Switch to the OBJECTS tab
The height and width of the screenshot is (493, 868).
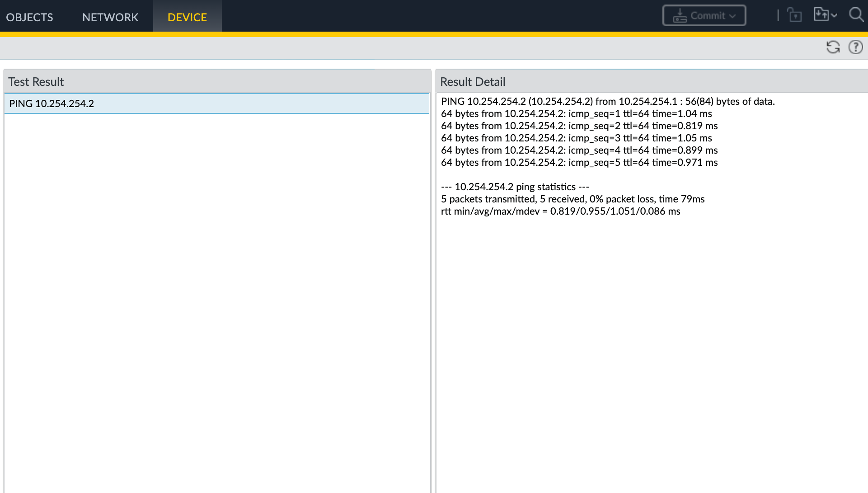(29, 17)
